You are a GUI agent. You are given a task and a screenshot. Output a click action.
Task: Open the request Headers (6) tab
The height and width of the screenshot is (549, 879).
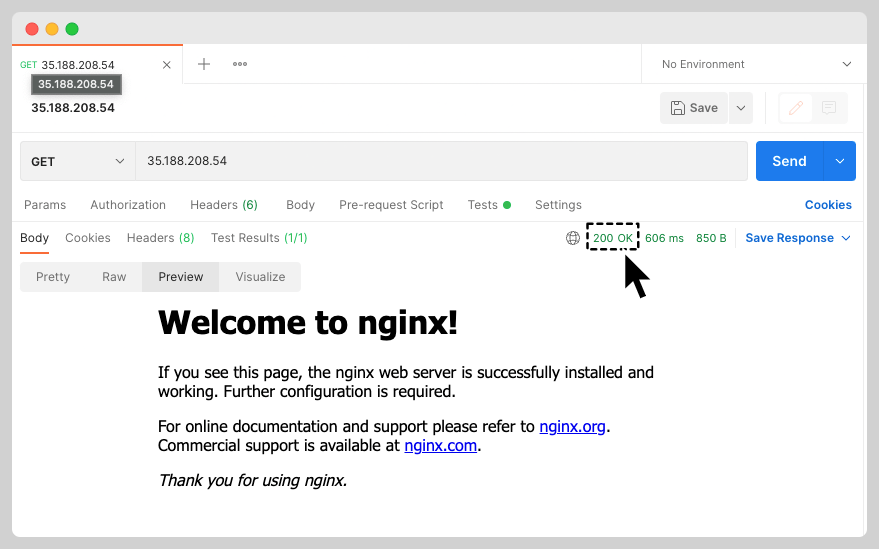click(224, 205)
